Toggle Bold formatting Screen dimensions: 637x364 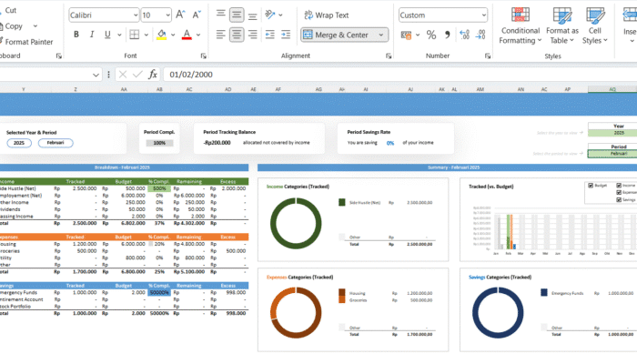(76, 35)
